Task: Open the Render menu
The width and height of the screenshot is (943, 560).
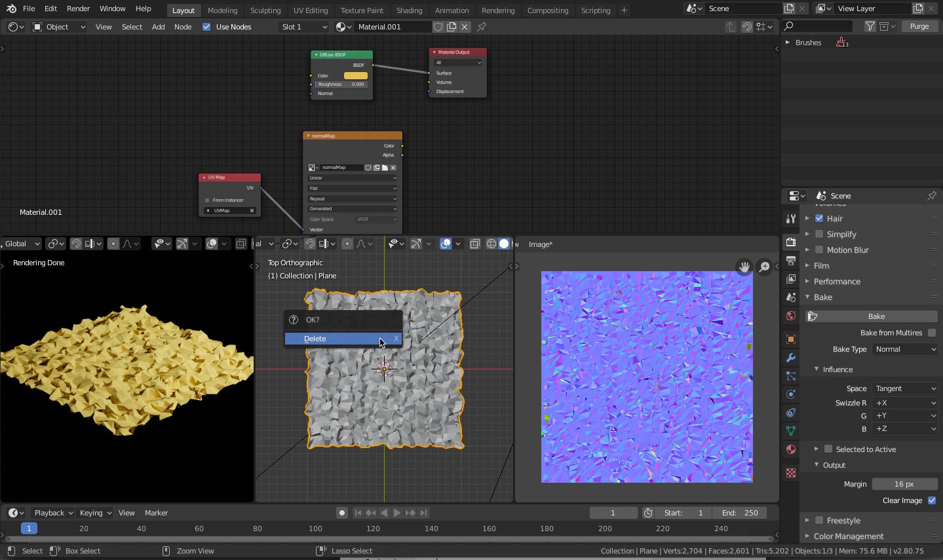Action: click(x=78, y=9)
